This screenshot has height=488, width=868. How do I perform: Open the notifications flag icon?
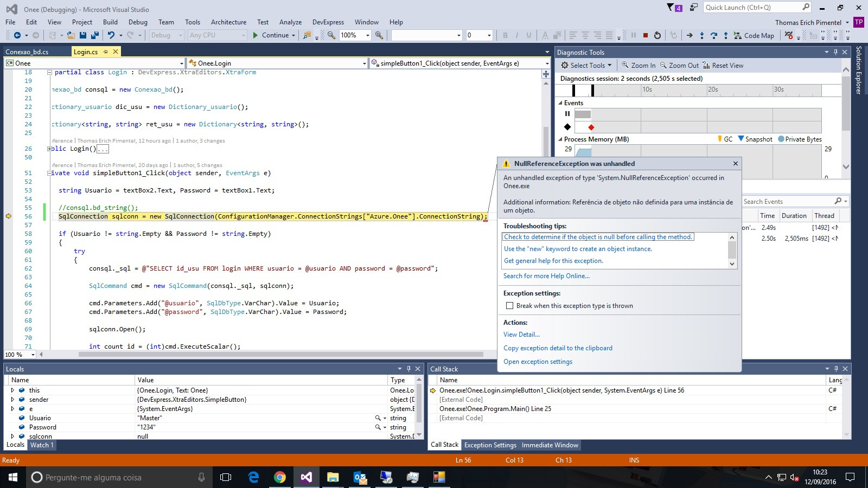pos(671,7)
